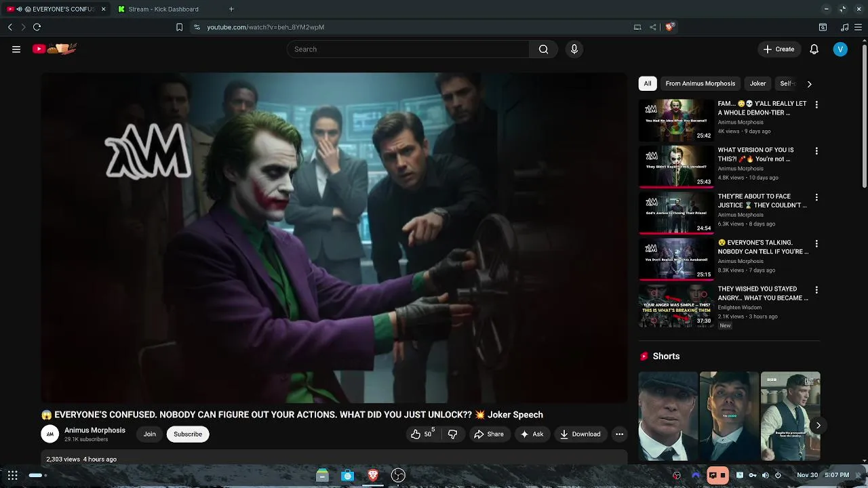Open options for 'WHAT VERSION OF YOU' video
This screenshot has height=488, width=868.
[816, 150]
